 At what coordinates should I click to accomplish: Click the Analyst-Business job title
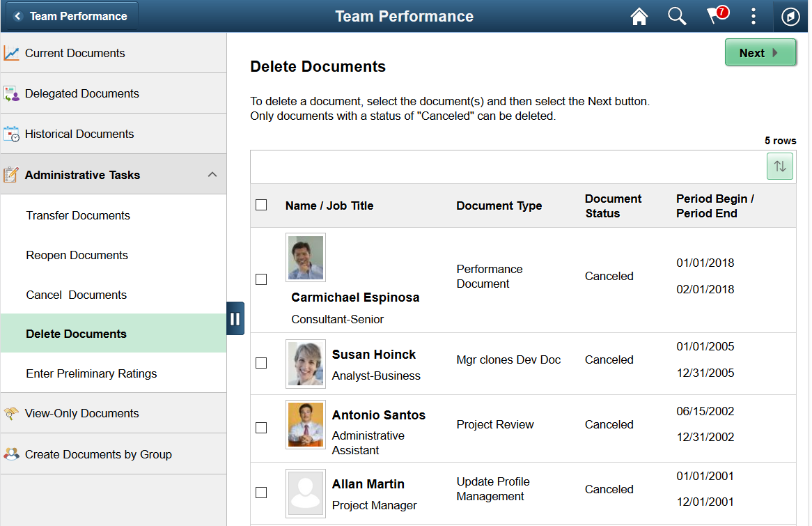pos(376,376)
